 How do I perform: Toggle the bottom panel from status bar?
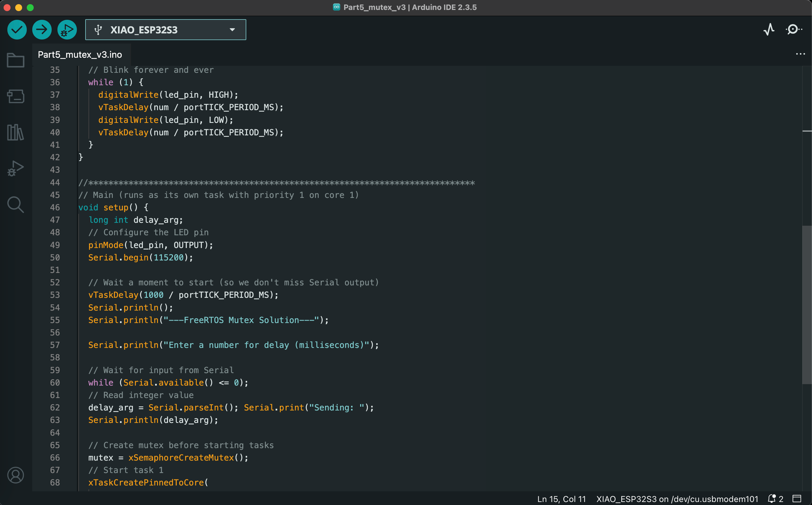[x=797, y=499]
